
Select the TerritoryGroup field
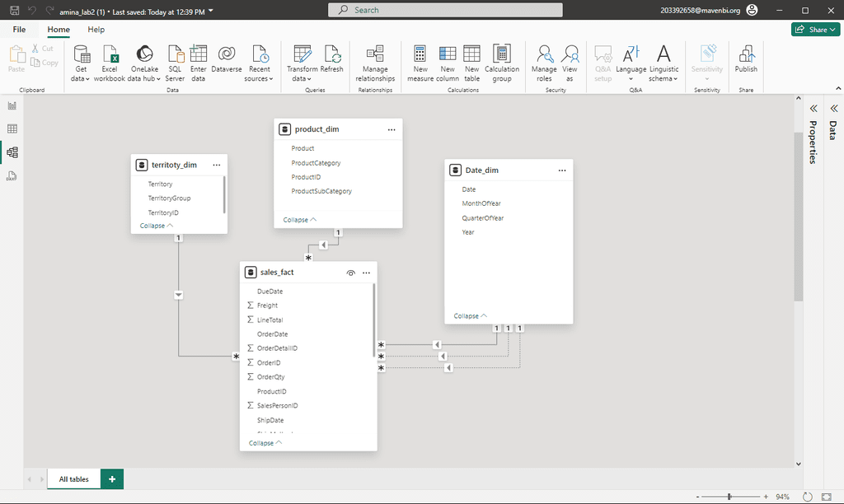point(169,198)
